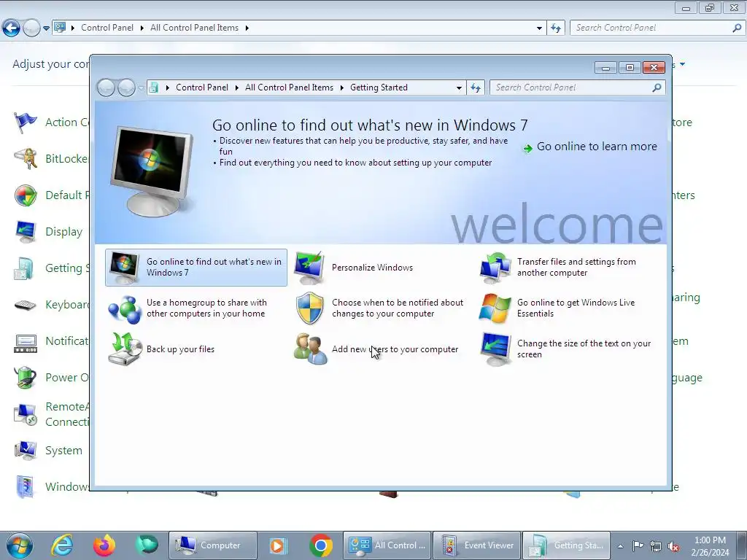This screenshot has width=747, height=560.
Task: Click the Show desktop strip beside the clock
Action: [742, 545]
